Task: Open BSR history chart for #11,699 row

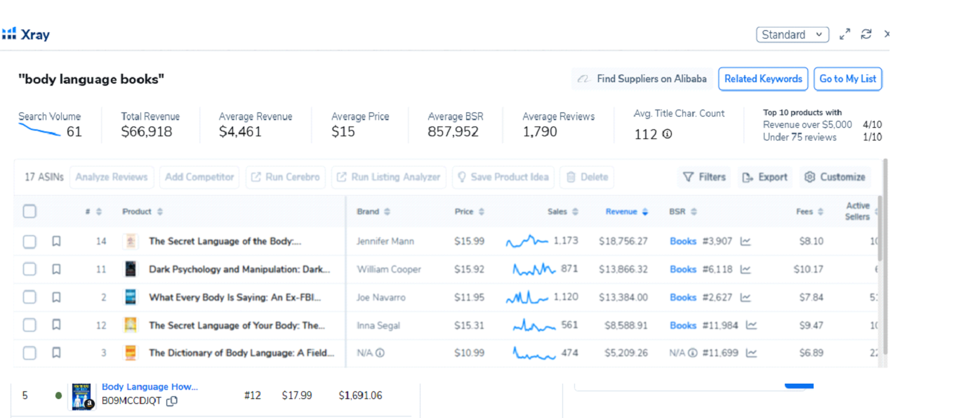Action: [751, 353]
